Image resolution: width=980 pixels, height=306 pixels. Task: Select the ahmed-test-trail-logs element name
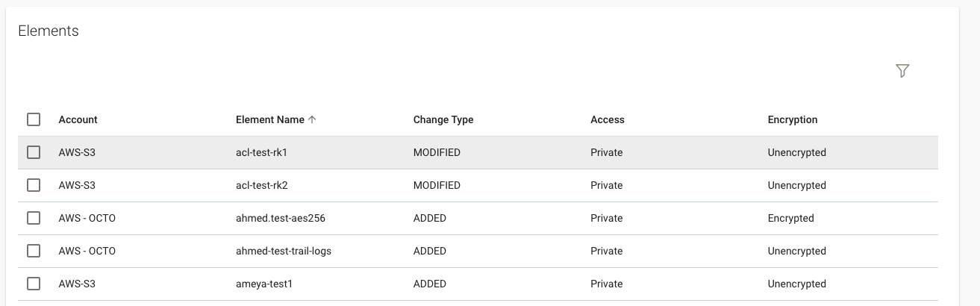284,251
